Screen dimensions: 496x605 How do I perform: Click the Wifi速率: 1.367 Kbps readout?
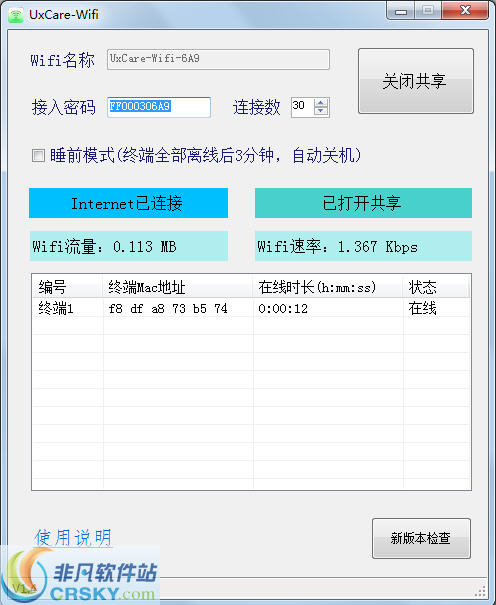coord(363,246)
